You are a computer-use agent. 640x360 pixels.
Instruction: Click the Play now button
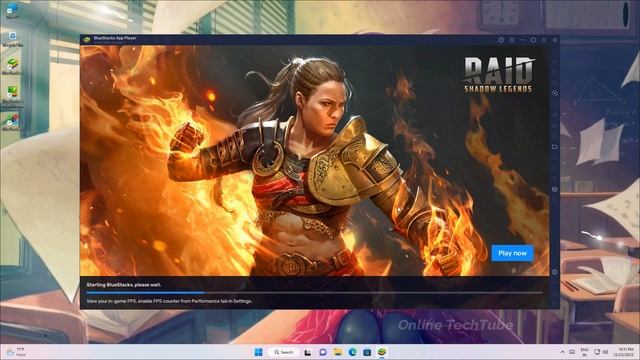512,253
